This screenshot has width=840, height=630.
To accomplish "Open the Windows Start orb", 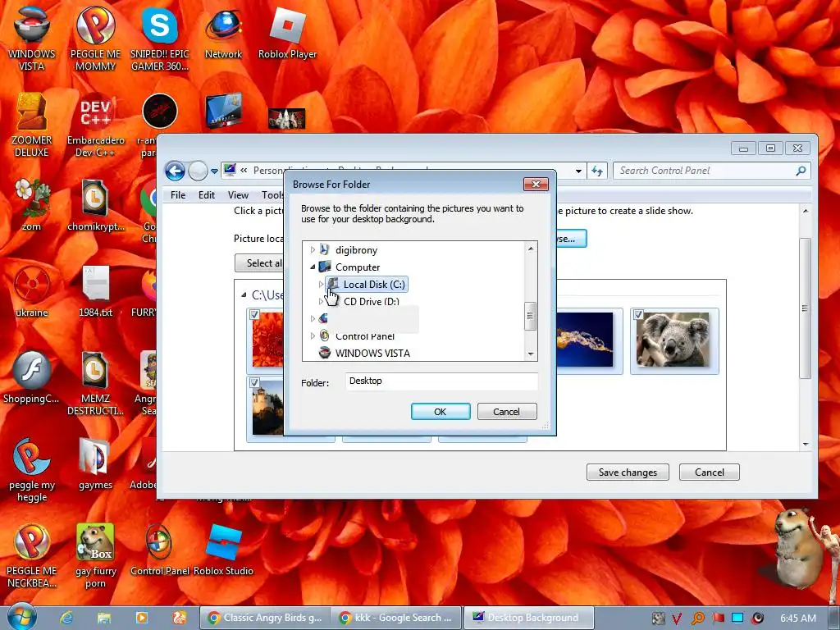I will [x=22, y=617].
